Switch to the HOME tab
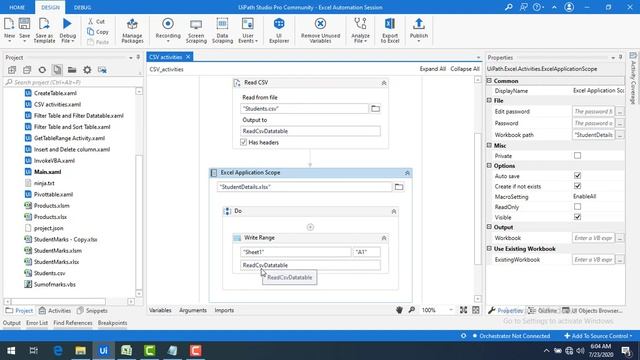 point(17,7)
